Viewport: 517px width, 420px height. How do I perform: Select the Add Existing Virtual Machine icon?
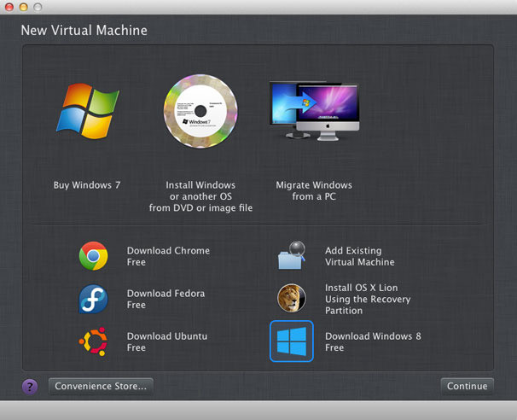pos(292,256)
